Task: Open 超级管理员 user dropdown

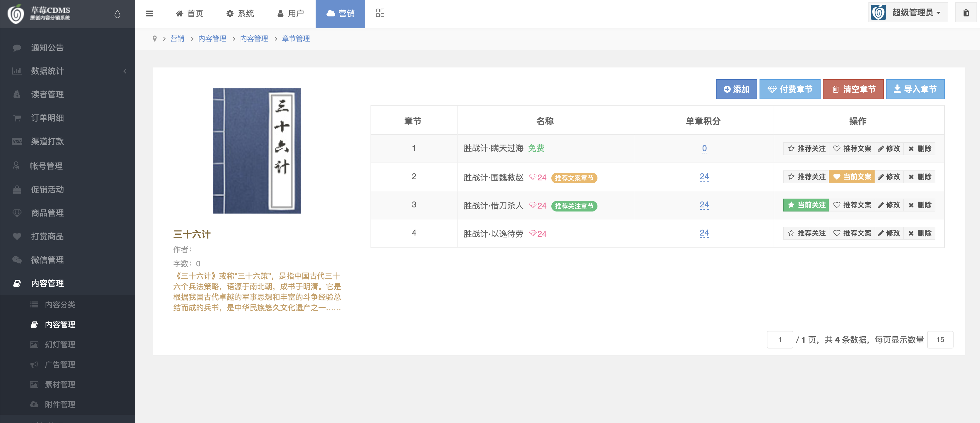Action: 908,13
